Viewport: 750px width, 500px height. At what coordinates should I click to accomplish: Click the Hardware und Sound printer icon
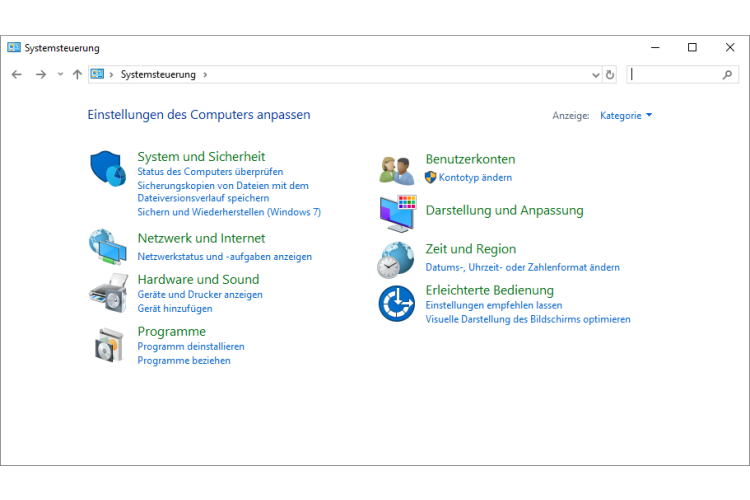[106, 291]
